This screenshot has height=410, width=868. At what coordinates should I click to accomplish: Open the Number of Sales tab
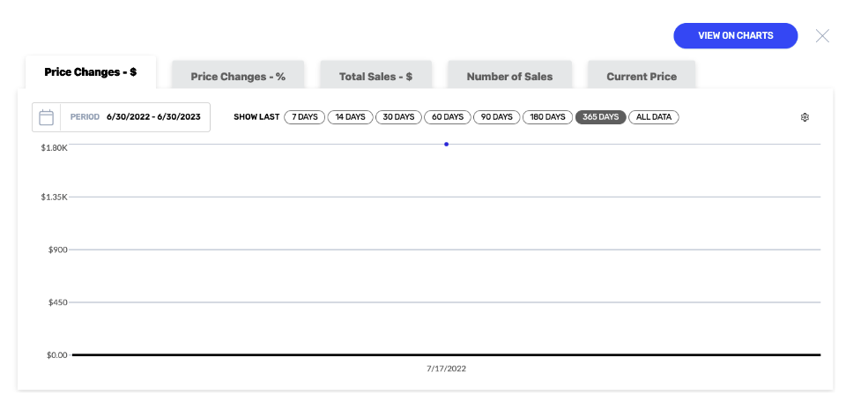510,77
